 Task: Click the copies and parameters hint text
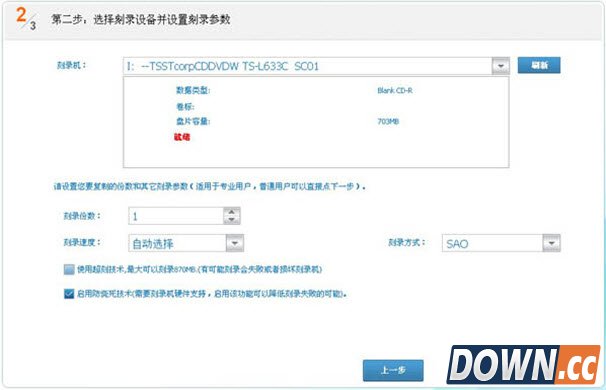pos(209,187)
